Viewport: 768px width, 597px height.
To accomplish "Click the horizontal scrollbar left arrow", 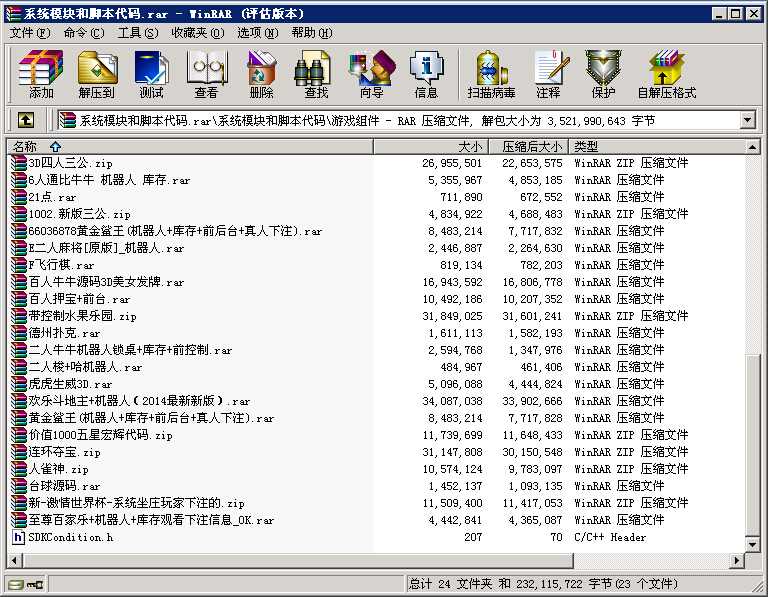I will (x=14, y=560).
